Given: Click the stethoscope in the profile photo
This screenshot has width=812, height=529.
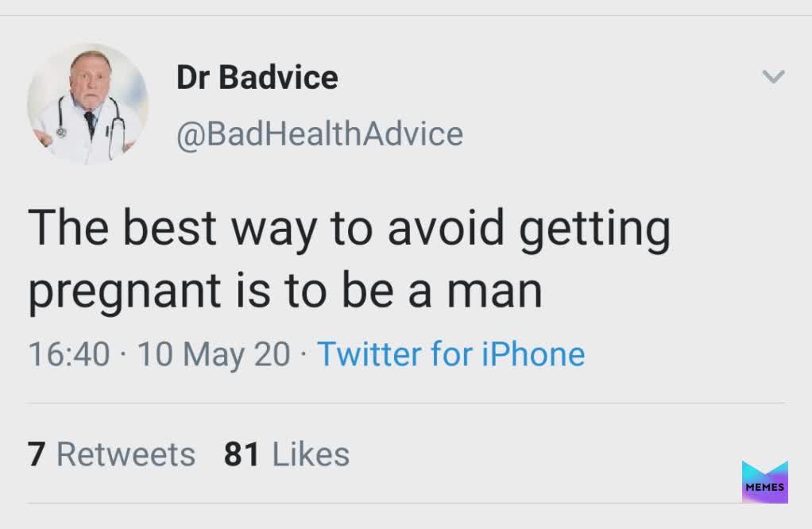Looking at the screenshot, I should (x=117, y=127).
